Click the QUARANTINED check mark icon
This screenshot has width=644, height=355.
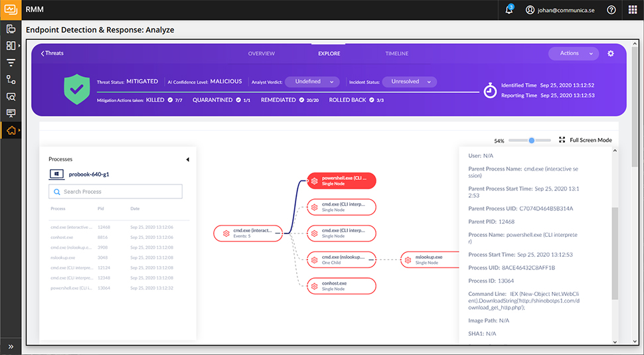pyautogui.click(x=238, y=100)
